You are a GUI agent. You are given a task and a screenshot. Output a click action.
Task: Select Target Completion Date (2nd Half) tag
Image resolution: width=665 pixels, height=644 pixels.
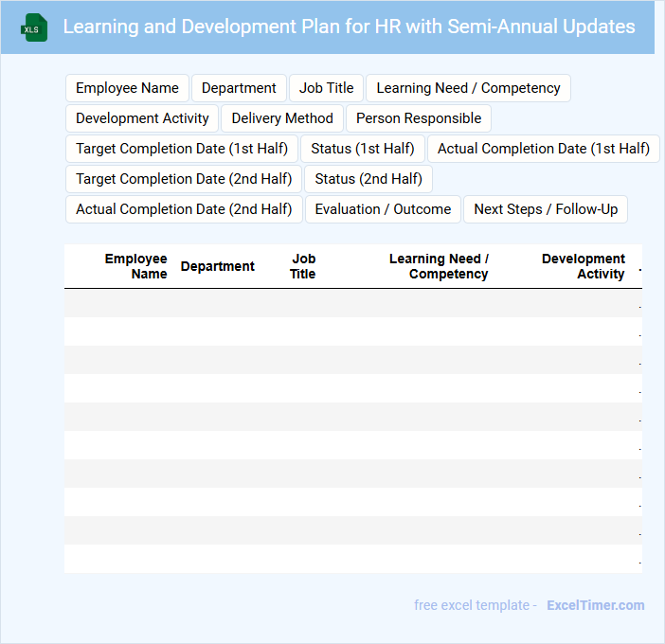(x=184, y=179)
